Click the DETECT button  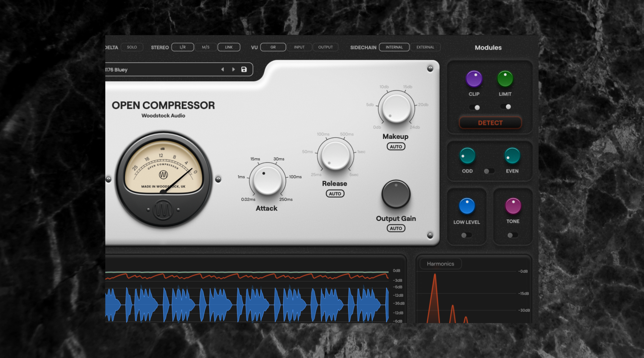coord(490,123)
